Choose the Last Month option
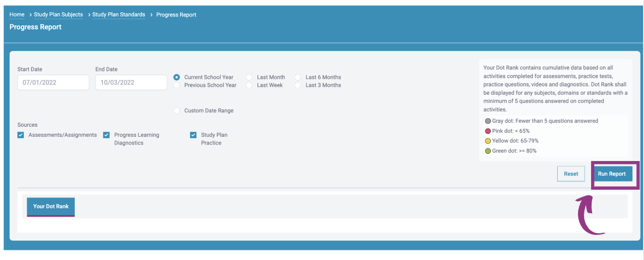The height and width of the screenshot is (260, 644). (x=249, y=77)
